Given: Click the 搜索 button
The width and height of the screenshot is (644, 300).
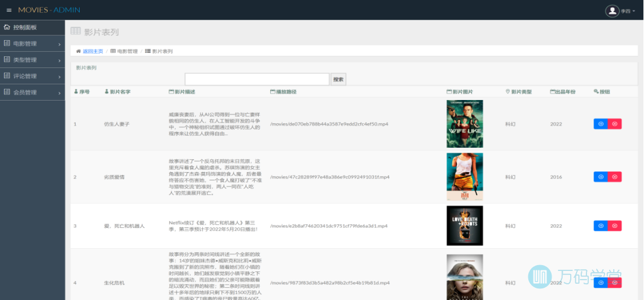Looking at the screenshot, I should point(338,79).
